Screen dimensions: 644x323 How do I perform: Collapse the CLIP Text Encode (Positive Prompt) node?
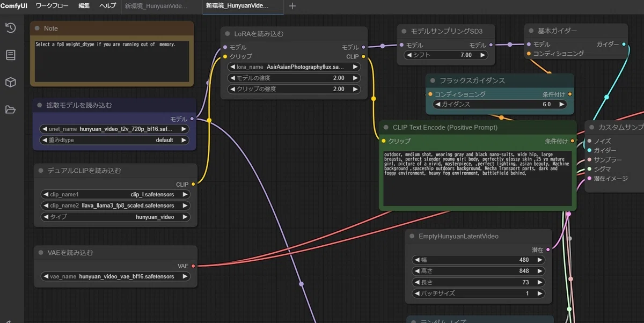pos(386,128)
